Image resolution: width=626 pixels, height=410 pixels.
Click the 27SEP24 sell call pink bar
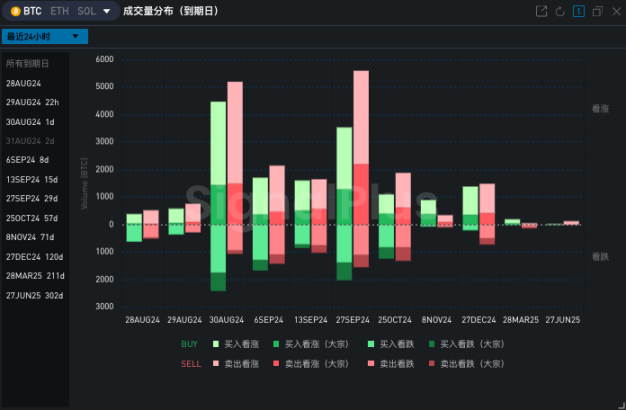point(361,117)
